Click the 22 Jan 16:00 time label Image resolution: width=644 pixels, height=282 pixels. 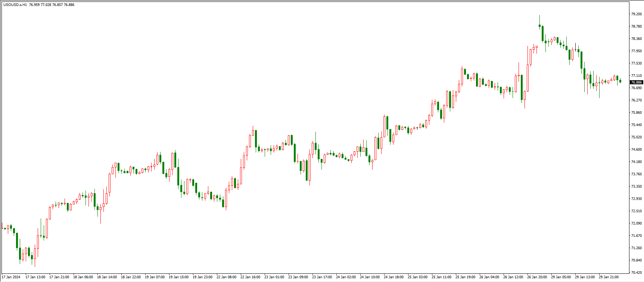pos(250,277)
